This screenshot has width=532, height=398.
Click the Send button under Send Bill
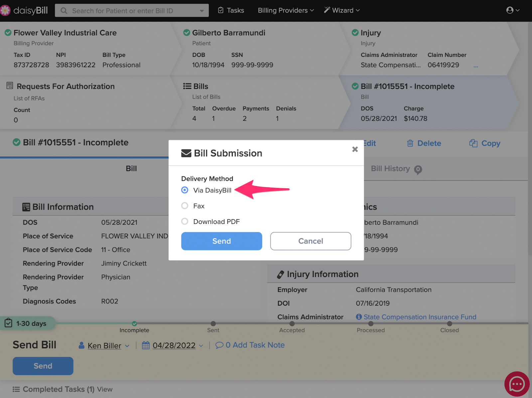43,366
